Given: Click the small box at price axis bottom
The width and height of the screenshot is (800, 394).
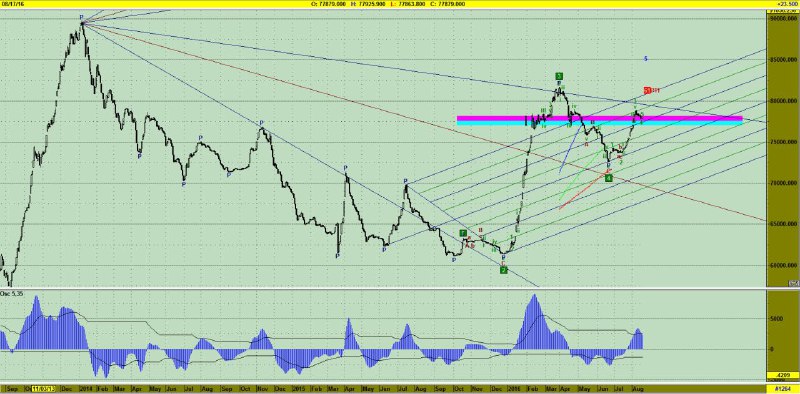Looking at the screenshot, I should point(794,283).
